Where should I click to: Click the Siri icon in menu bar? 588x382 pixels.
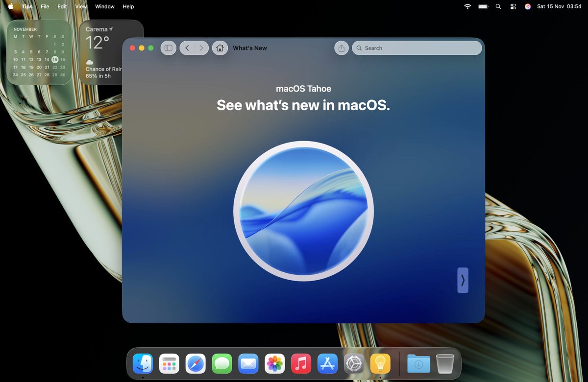[528, 6]
